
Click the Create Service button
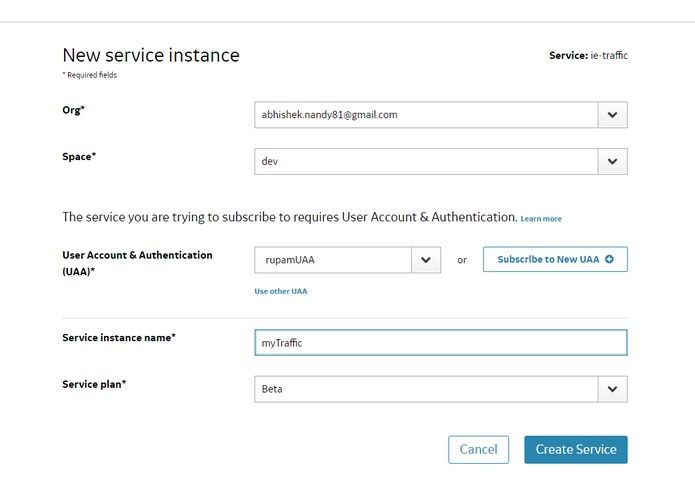(x=576, y=450)
